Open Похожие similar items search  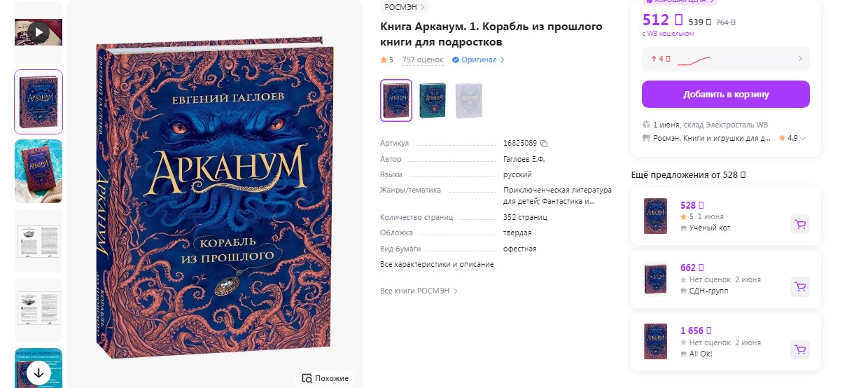click(325, 378)
